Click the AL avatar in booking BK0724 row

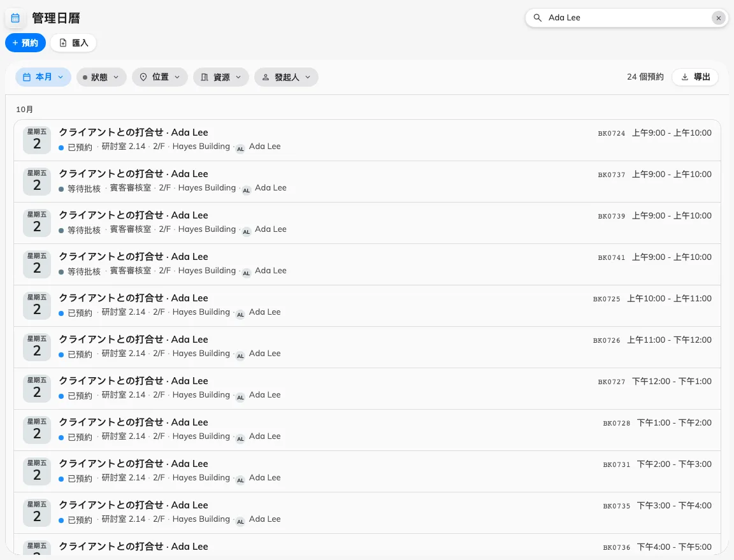240,149
